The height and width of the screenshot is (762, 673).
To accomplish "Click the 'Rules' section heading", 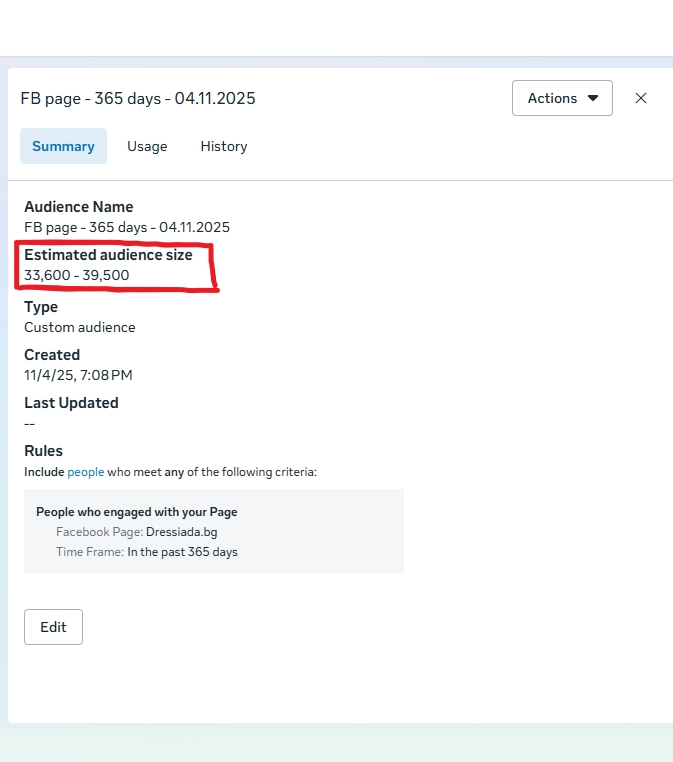I will [x=43, y=451].
